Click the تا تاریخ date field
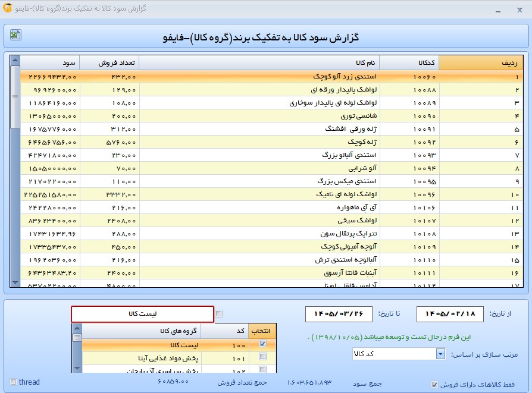 [339, 314]
